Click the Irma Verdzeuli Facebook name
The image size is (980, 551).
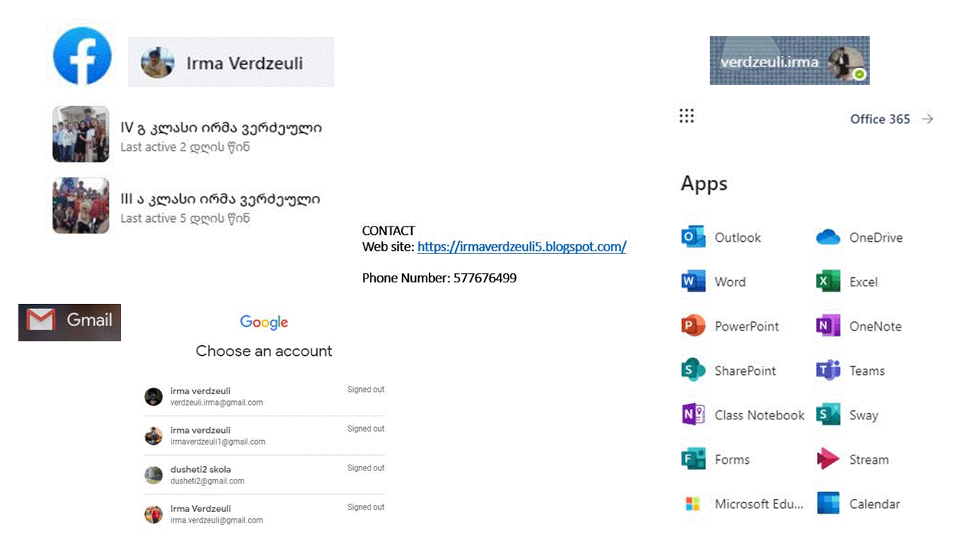[244, 63]
